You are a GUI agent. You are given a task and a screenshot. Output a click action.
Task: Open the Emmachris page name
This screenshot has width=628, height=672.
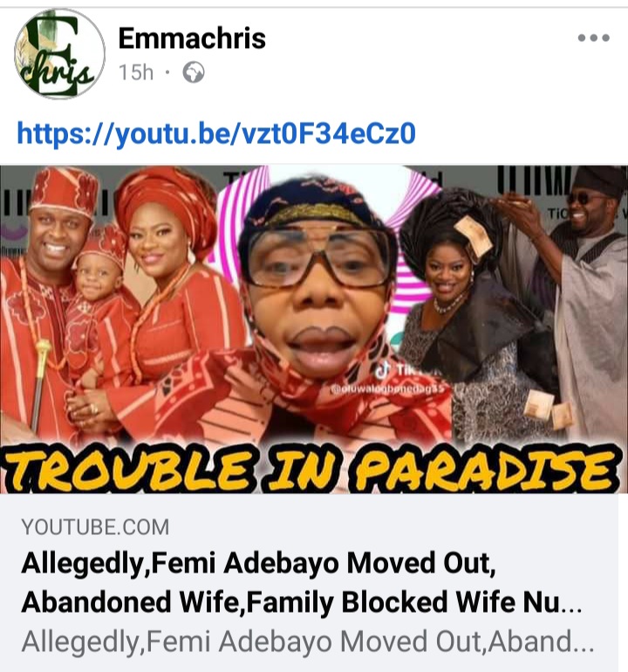(192, 38)
